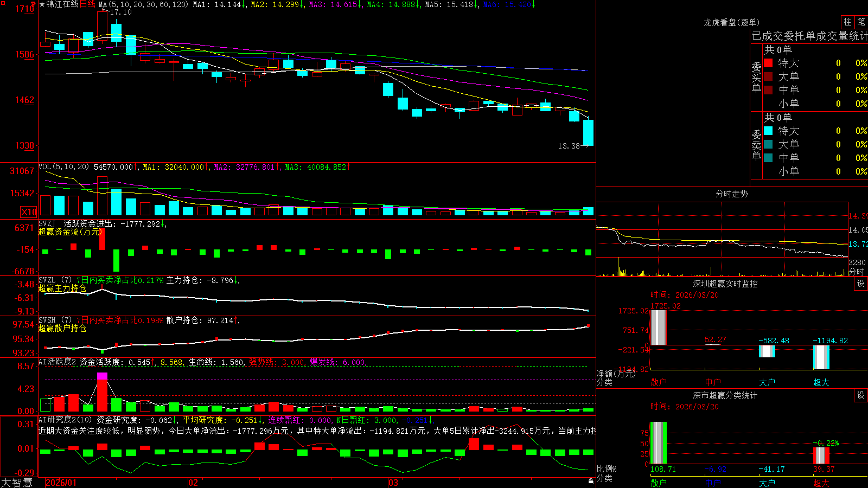Open 设 settings for 深市超赢分类统计

(x=861, y=395)
